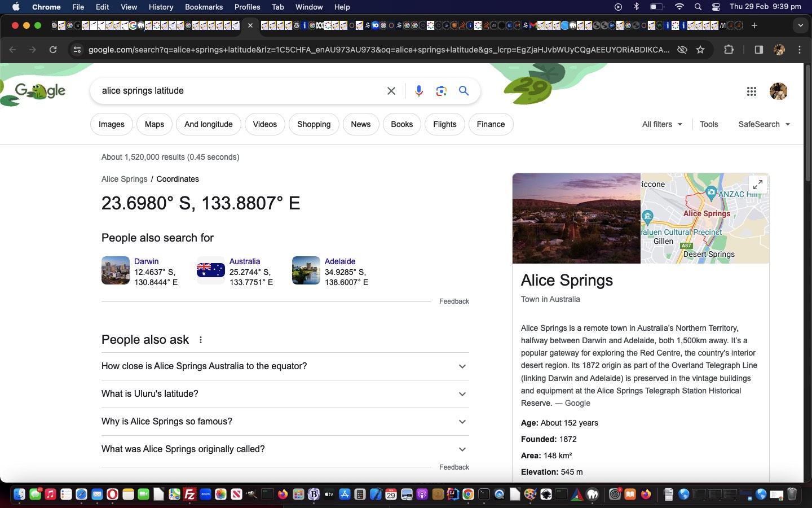The image size is (812, 508).
Task: Clear the search box with the X icon
Action: (391, 91)
